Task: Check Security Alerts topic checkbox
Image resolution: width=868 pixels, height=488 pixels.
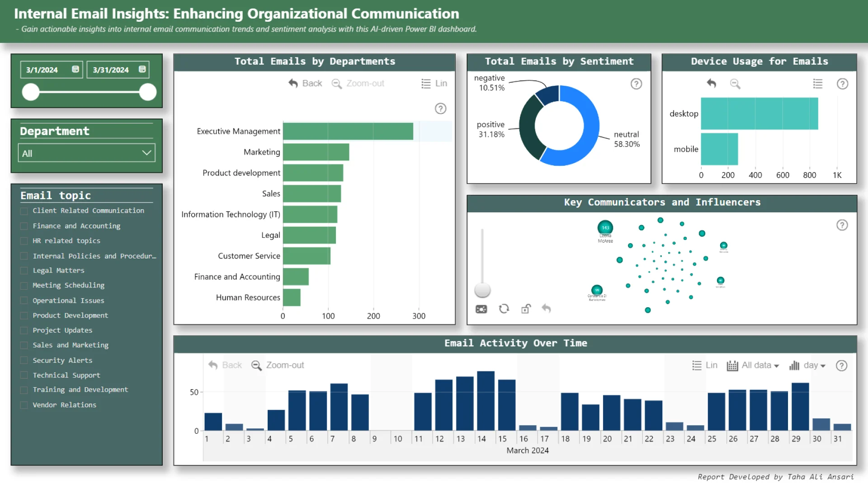Action: tap(24, 360)
